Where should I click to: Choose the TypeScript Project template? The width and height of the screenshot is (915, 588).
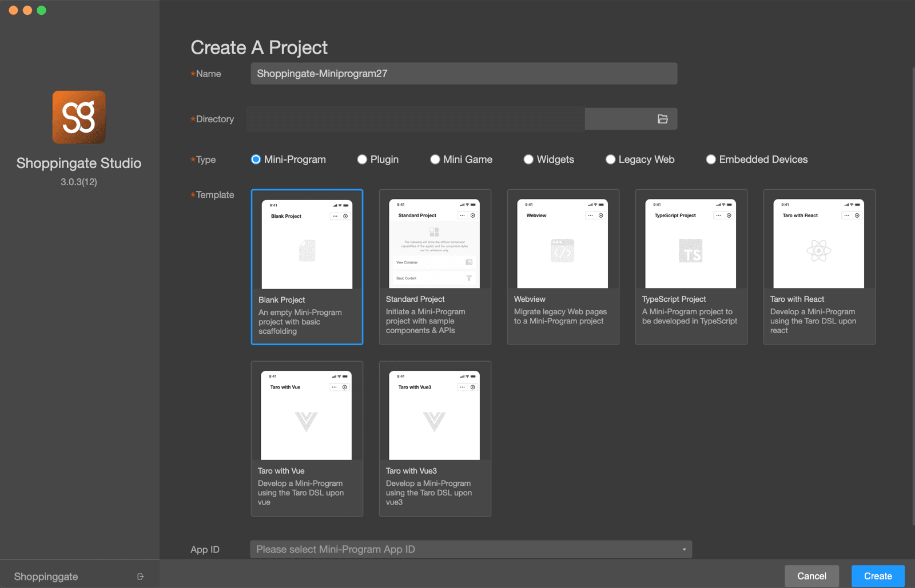click(x=691, y=267)
